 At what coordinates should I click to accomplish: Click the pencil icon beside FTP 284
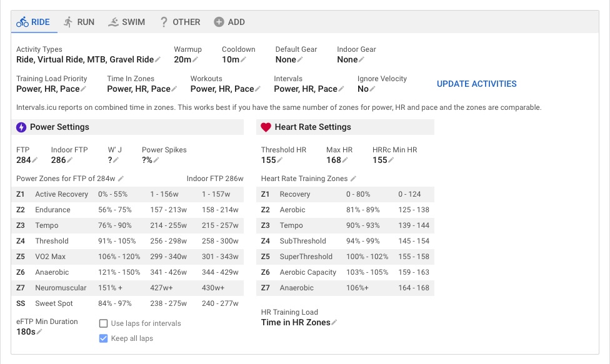coord(33,160)
